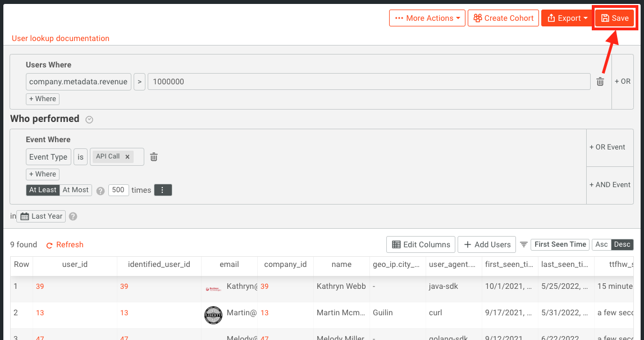Click the user_id column header

click(75, 264)
